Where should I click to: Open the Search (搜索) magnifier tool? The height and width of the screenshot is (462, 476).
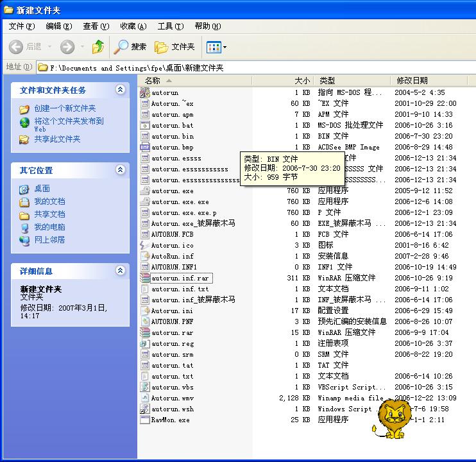tap(130, 47)
